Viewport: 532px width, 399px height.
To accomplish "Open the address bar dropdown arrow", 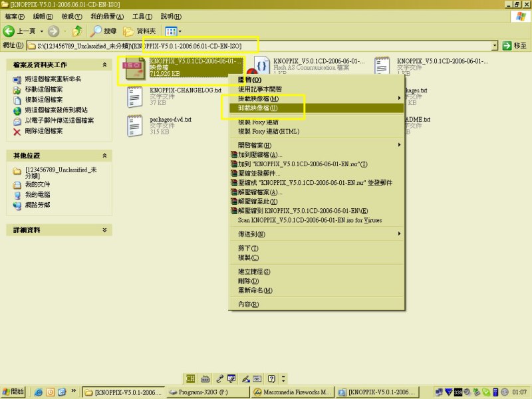I will coord(495,45).
